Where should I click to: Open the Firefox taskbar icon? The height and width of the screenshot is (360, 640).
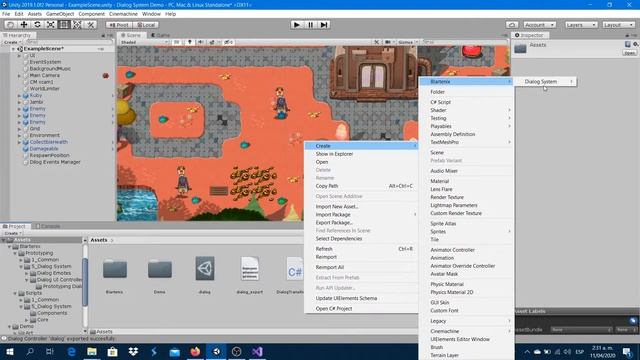[x=195, y=351]
